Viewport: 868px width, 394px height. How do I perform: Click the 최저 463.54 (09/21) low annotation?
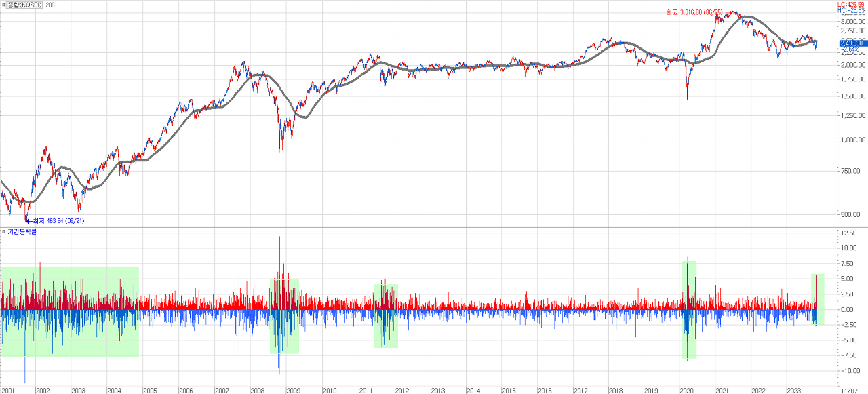60,221
